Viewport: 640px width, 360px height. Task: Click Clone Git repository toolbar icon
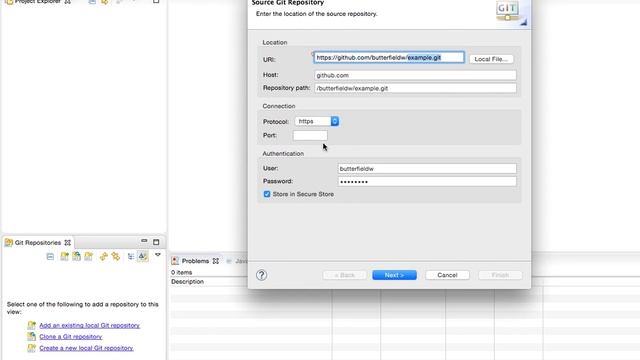(x=76, y=256)
